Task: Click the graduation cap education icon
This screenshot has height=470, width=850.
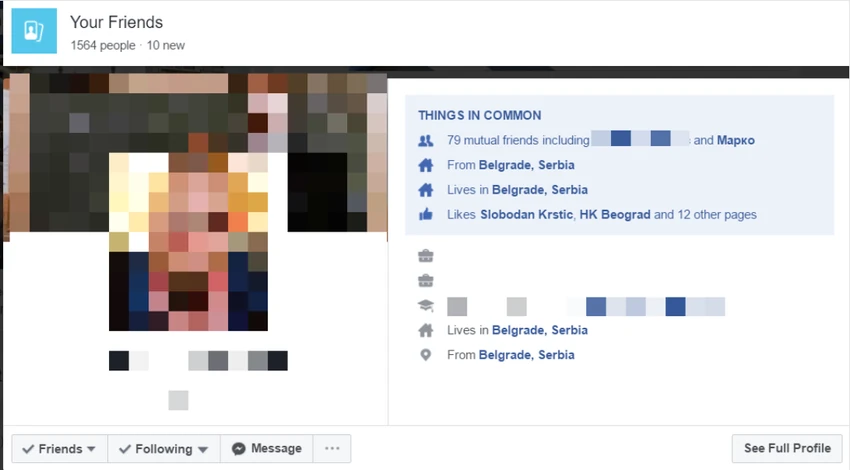Action: 426,306
